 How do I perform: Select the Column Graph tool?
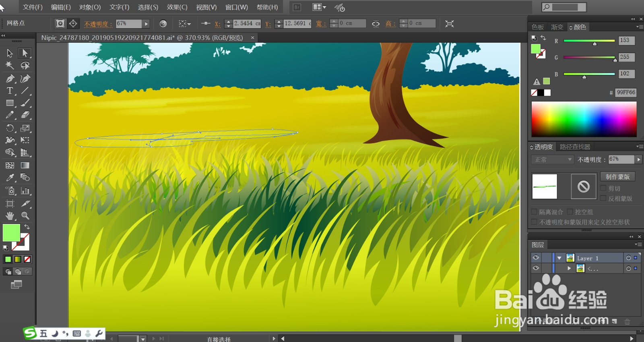(25, 191)
